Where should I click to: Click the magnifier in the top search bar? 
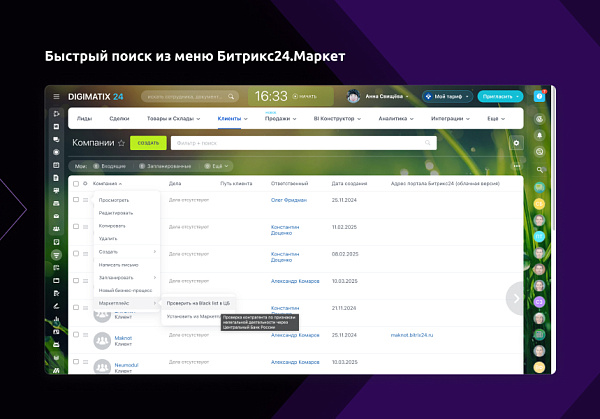pyautogui.click(x=231, y=96)
